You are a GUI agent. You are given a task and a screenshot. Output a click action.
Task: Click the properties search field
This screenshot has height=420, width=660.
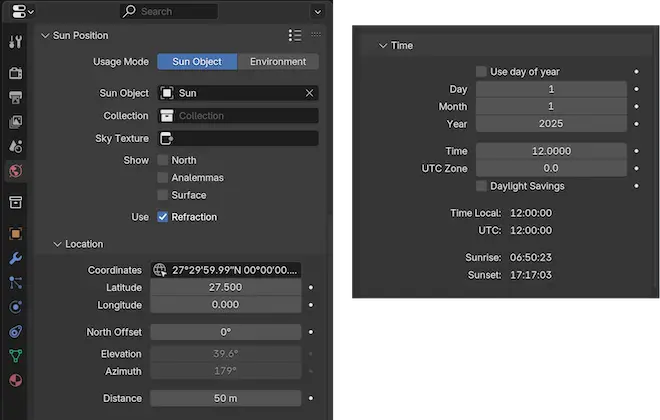(168, 11)
